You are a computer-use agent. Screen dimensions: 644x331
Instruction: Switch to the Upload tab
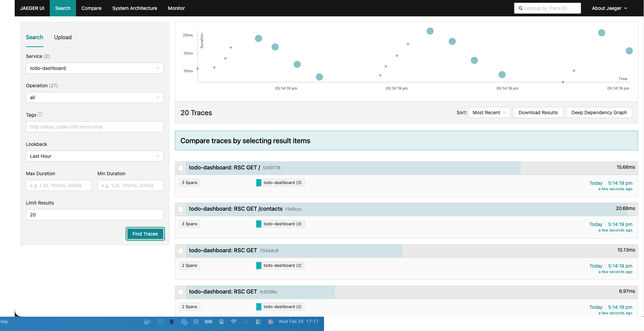pos(63,37)
